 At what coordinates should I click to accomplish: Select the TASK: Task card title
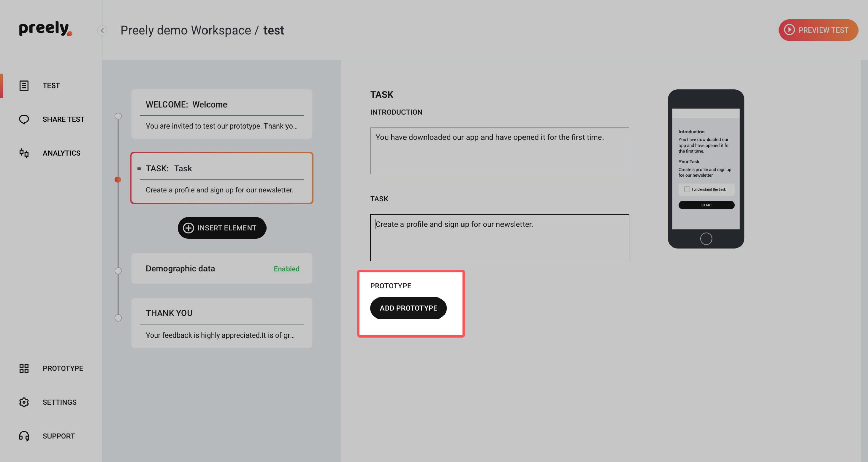pos(169,168)
